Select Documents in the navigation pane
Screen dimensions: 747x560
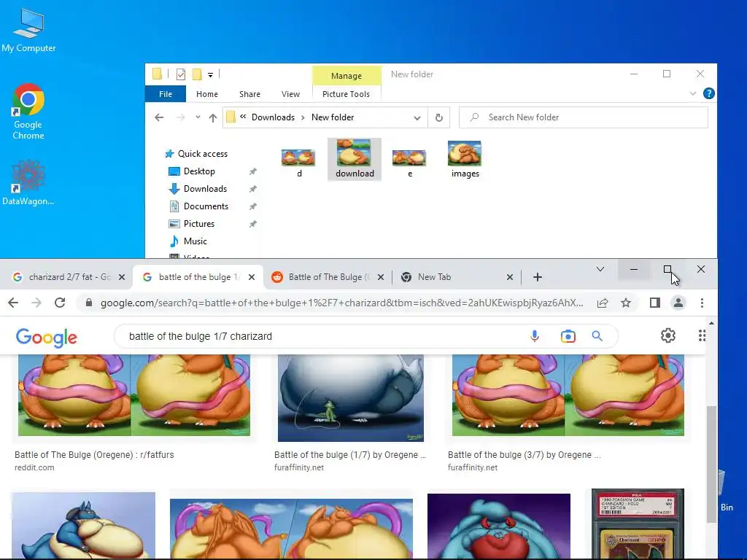(198, 206)
